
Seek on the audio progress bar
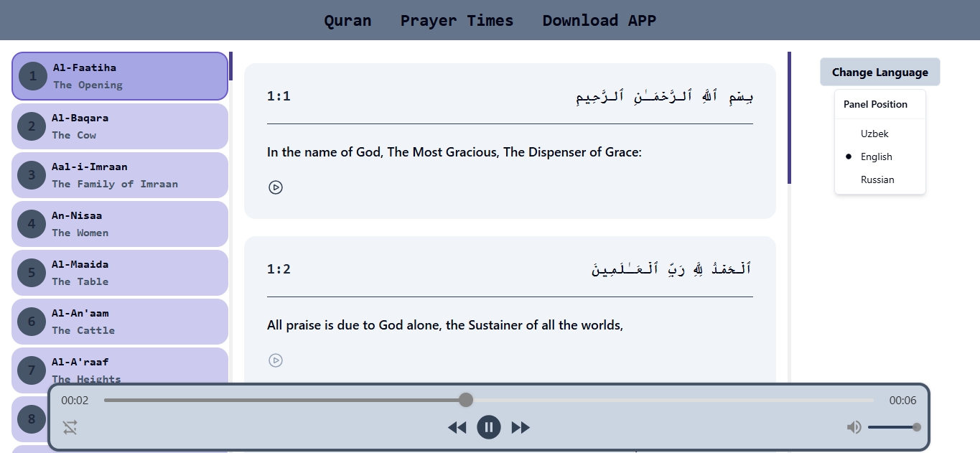point(489,400)
